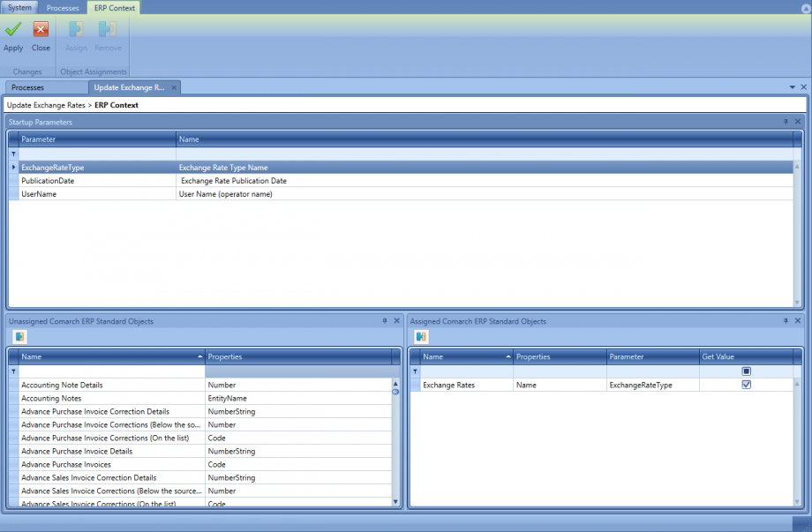This screenshot has height=532, width=812.
Task: Open the tab list dropdown arrow near Processes tab
Action: pyautogui.click(x=792, y=87)
